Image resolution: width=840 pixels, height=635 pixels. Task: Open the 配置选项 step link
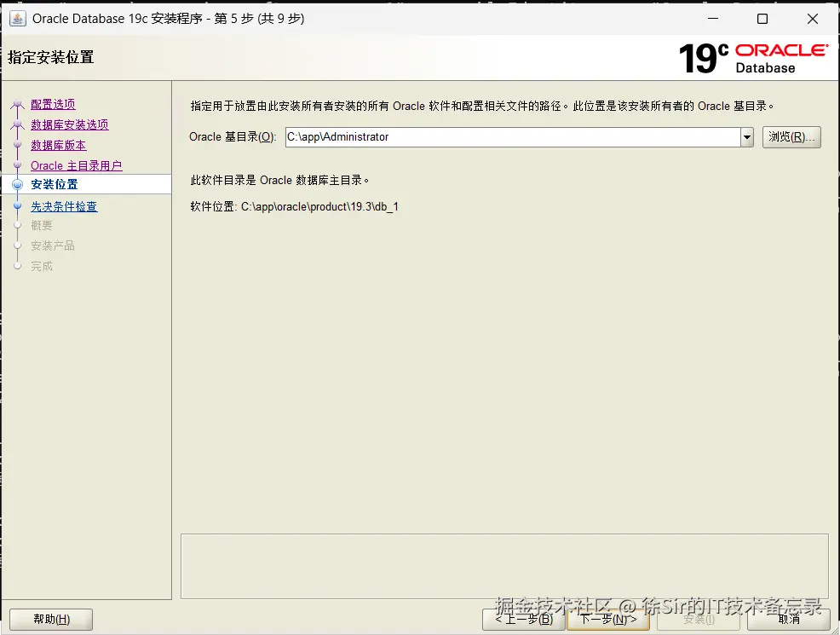point(51,103)
